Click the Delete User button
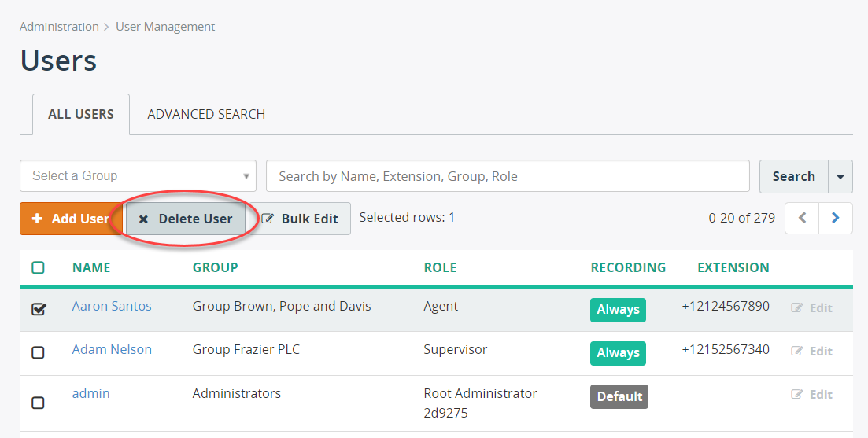 click(x=186, y=219)
